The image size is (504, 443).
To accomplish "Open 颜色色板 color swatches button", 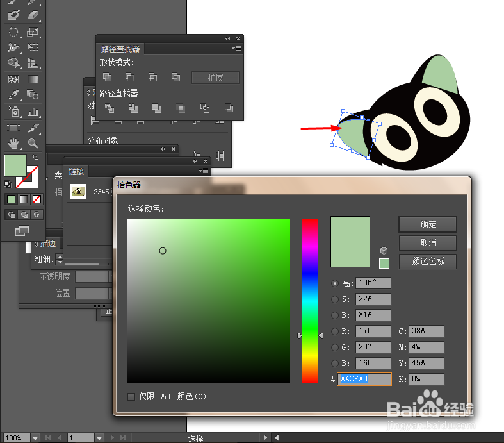I will coord(428,262).
